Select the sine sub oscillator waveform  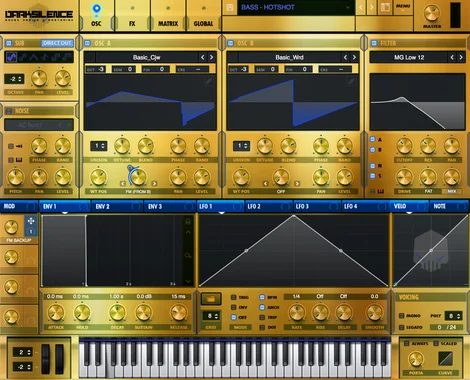11,57
